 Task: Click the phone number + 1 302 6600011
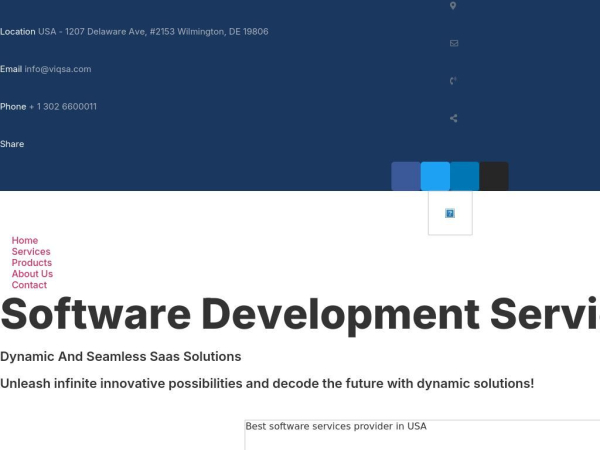63,107
